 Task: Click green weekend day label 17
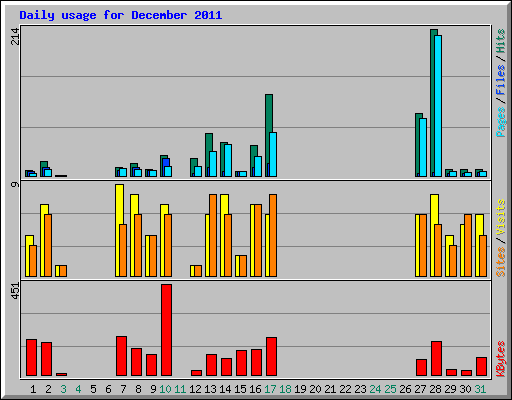270,389
